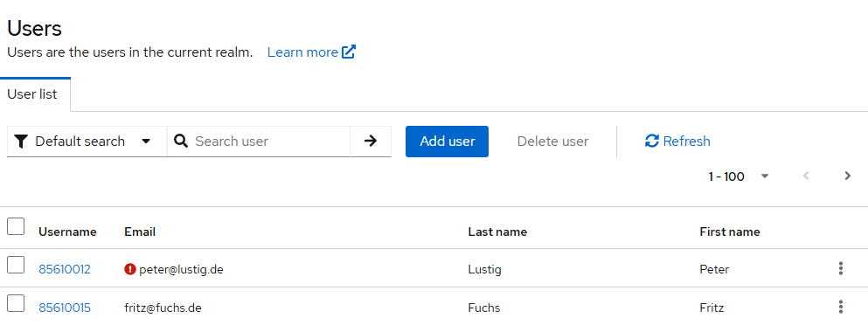Image resolution: width=868 pixels, height=325 pixels.
Task: Click the Email column header
Action: 140,232
